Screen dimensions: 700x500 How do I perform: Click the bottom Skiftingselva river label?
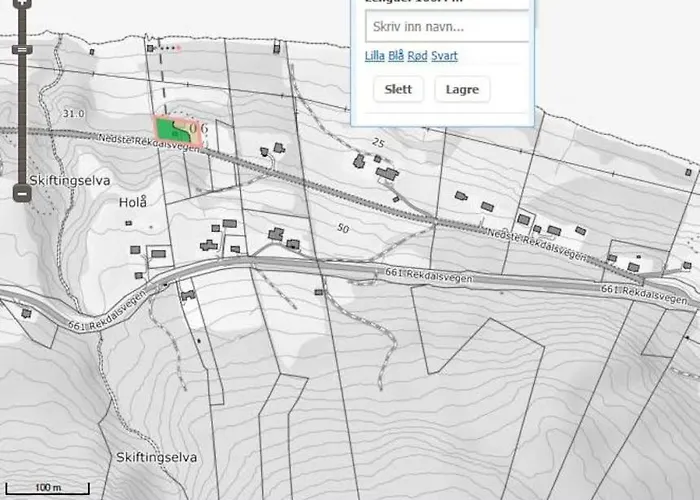(156, 458)
